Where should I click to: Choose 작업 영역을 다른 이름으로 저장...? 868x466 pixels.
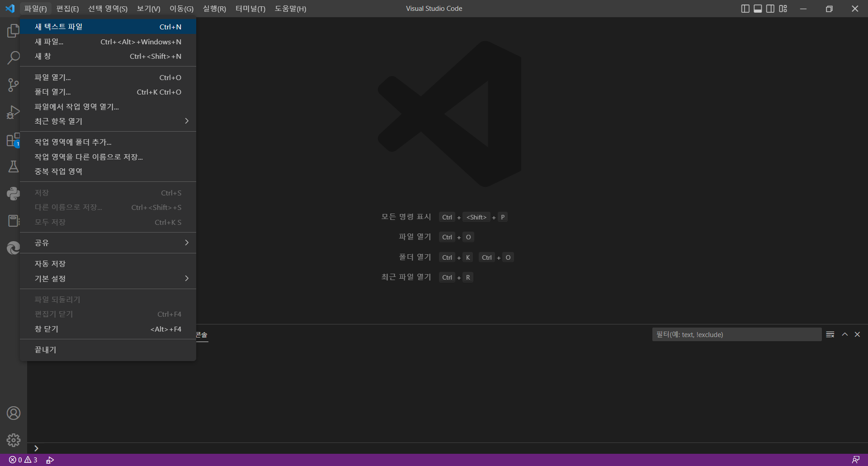point(108,157)
